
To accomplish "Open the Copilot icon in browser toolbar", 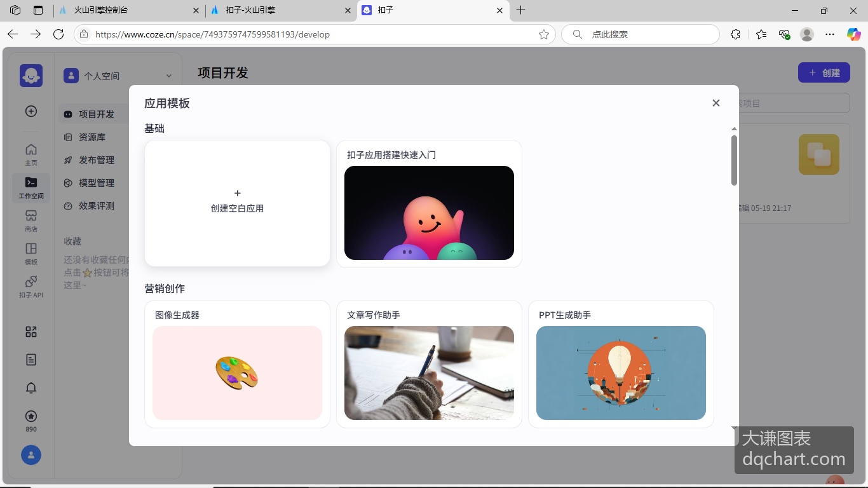I will click(854, 34).
